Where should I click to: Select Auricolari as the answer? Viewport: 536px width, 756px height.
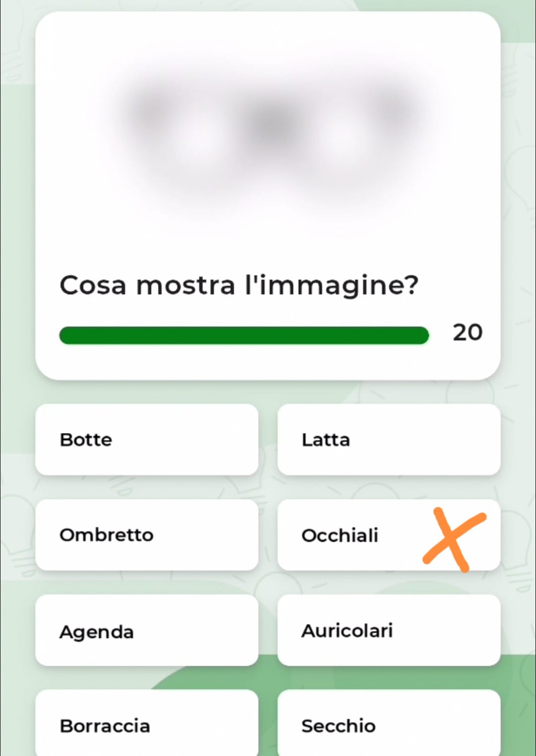pos(389,630)
